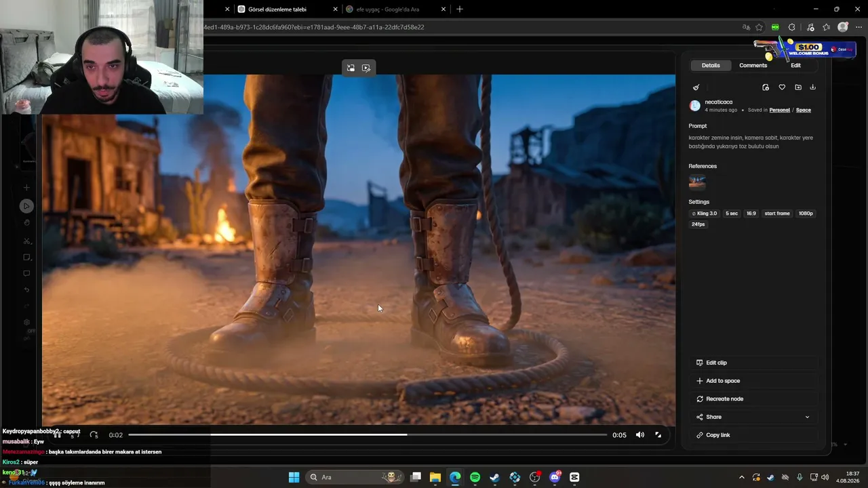Viewport: 868px width, 488px height.
Task: Click the Add to space button
Action: [x=755, y=381]
